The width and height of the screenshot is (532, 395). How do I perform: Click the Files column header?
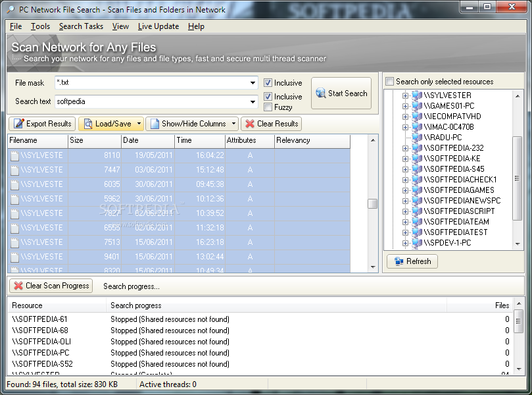pyautogui.click(x=480, y=305)
